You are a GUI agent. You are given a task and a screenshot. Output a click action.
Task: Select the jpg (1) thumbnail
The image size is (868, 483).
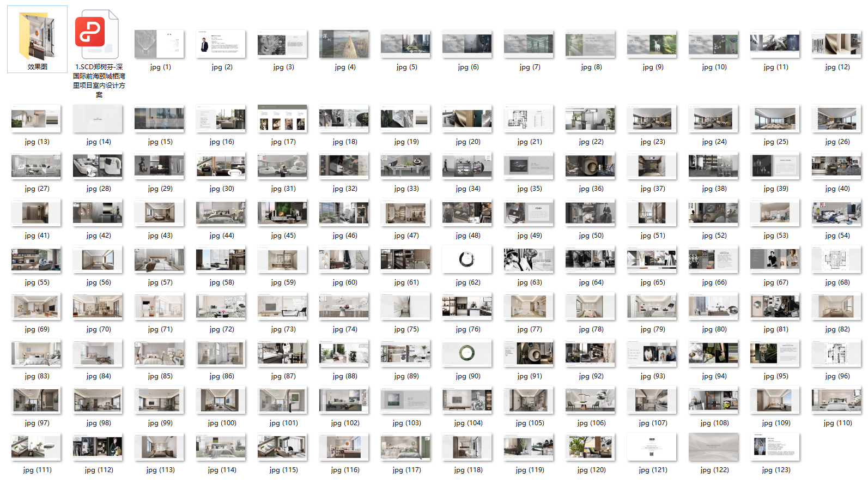click(160, 44)
